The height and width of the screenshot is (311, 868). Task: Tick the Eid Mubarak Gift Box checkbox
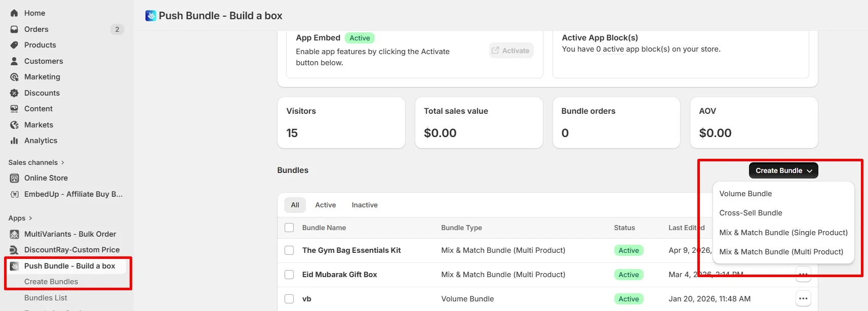pyautogui.click(x=289, y=275)
